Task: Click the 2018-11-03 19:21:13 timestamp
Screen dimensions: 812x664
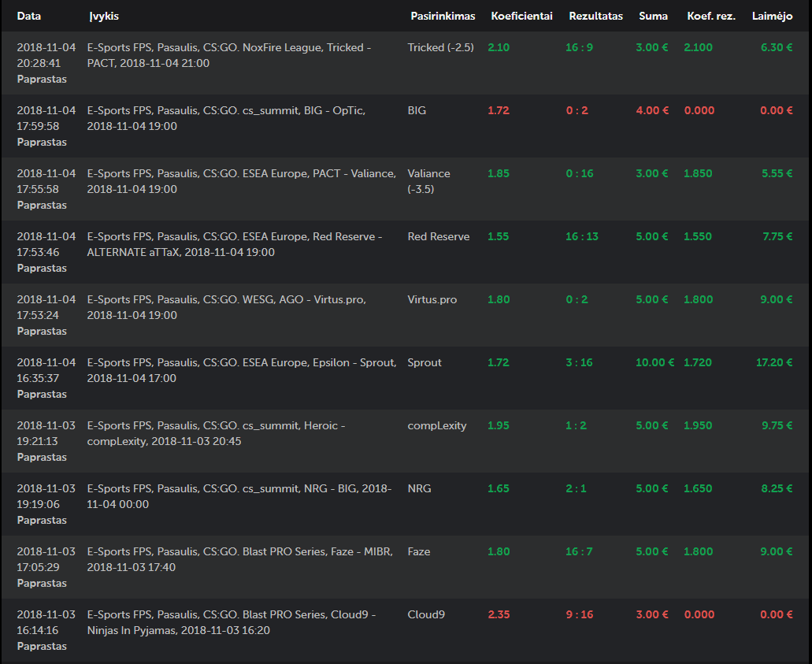Action: click(x=46, y=433)
